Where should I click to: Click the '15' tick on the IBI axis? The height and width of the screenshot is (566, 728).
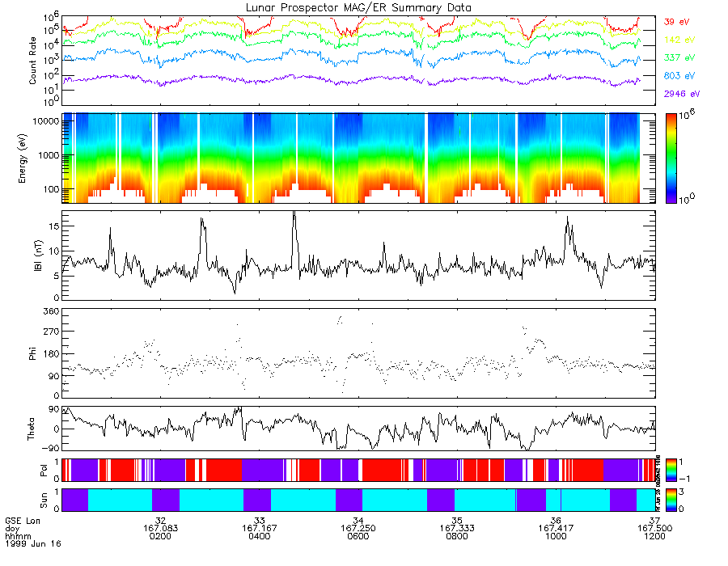tap(54, 226)
